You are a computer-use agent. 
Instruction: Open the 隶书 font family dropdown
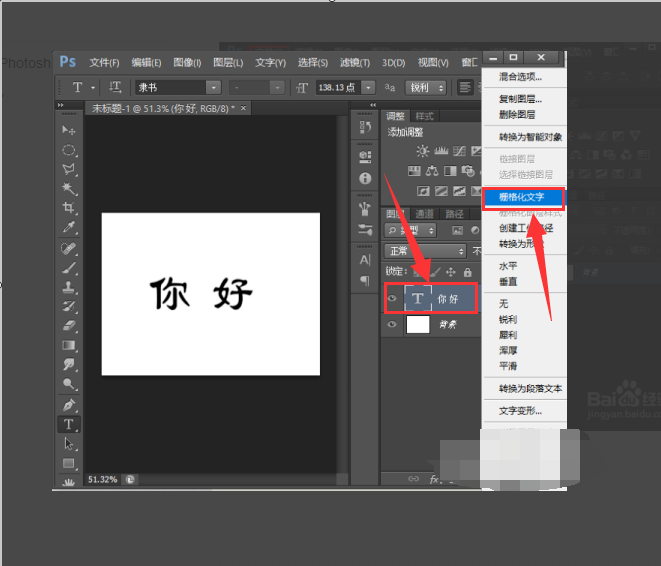[177, 88]
